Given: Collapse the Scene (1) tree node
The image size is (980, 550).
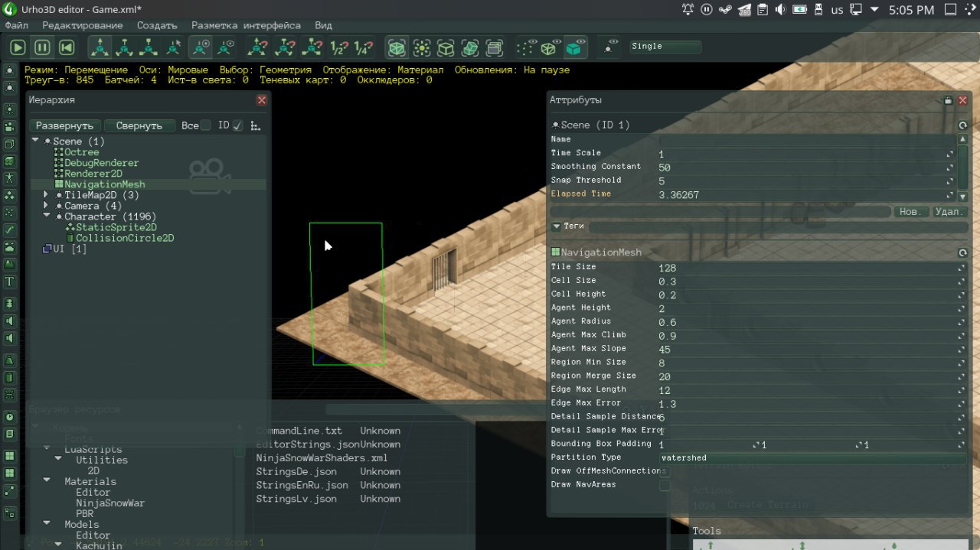Looking at the screenshot, I should pos(35,141).
